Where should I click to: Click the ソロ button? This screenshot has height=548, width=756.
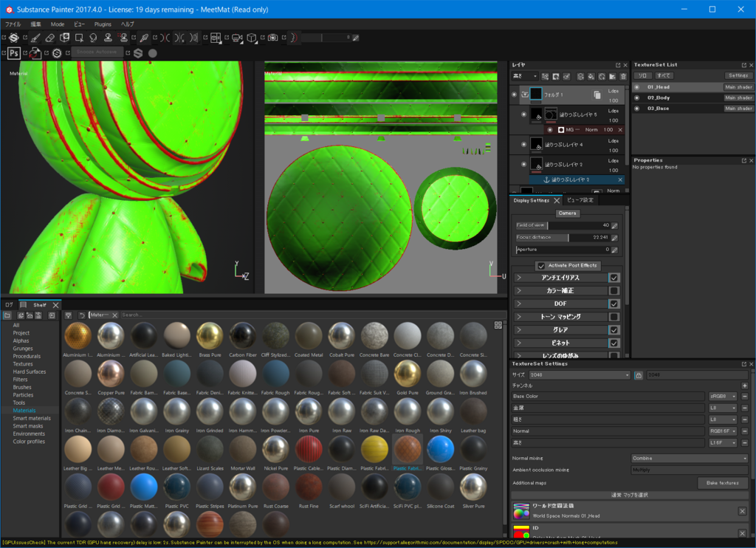tap(643, 76)
